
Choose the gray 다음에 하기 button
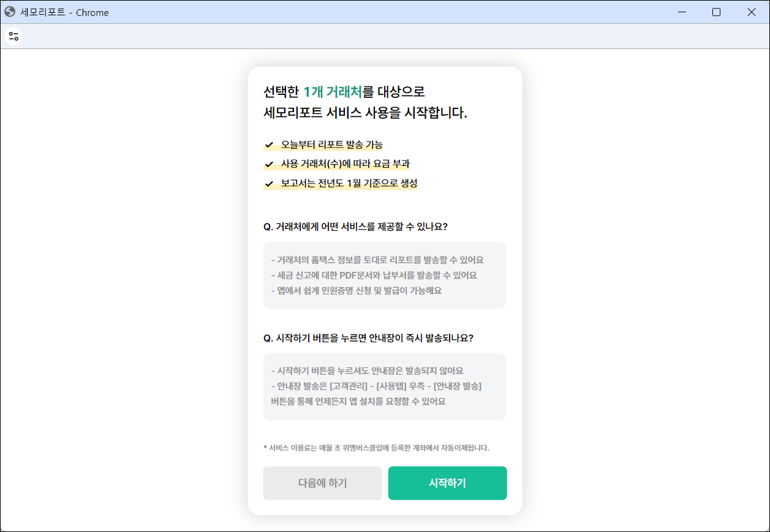(x=322, y=483)
